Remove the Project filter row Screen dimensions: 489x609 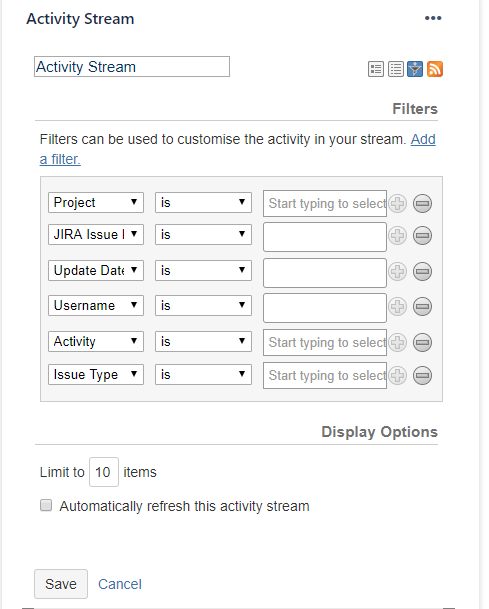(422, 204)
